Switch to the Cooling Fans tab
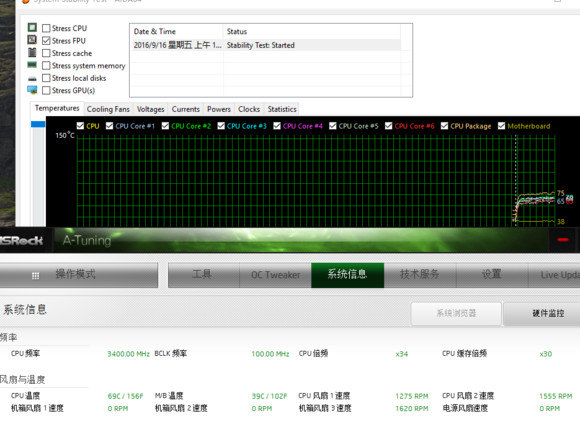The image size is (580, 421). click(x=108, y=109)
